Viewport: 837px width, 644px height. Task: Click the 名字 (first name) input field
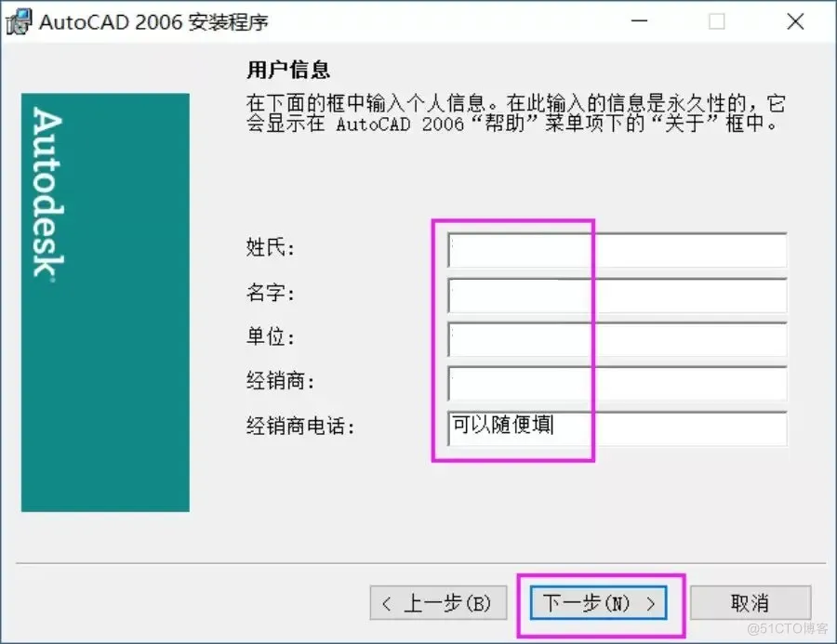pyautogui.click(x=618, y=296)
